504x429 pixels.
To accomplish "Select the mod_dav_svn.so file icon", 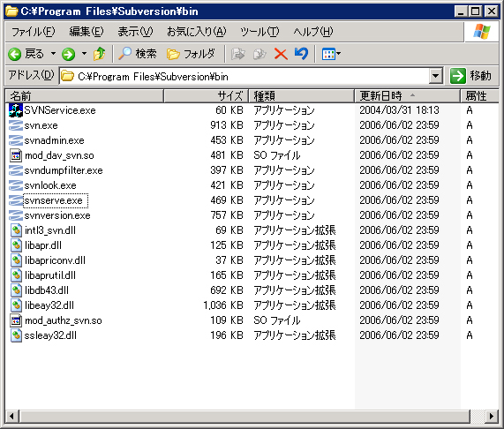I will (x=15, y=155).
